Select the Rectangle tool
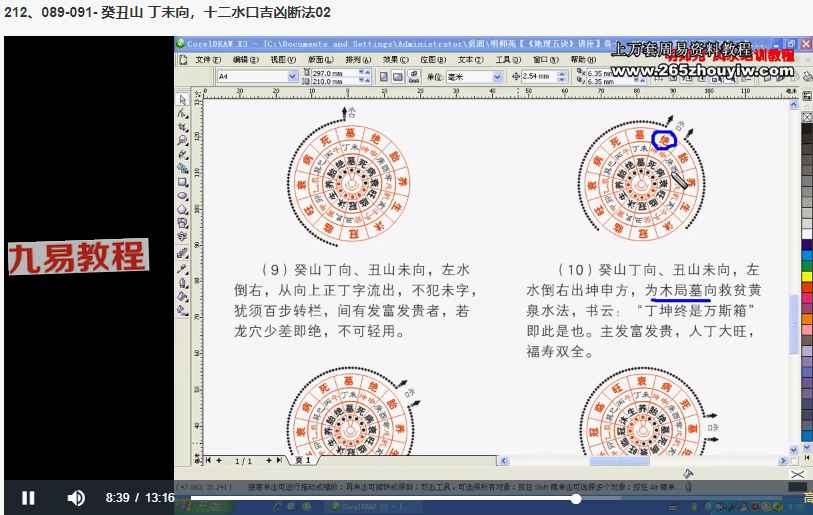The image size is (813, 515). [x=183, y=183]
